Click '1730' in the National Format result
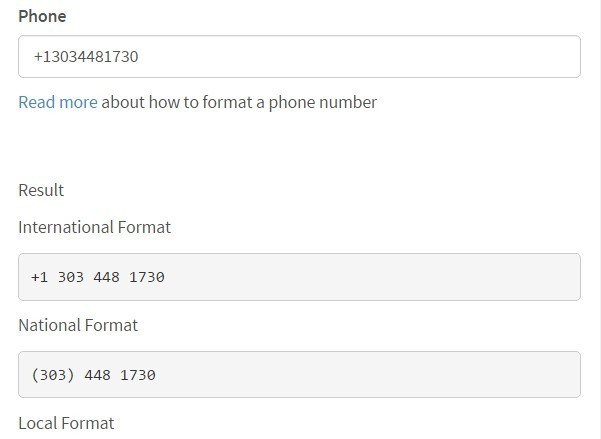Image resolution: width=601 pixels, height=439 pixels. coord(138,375)
